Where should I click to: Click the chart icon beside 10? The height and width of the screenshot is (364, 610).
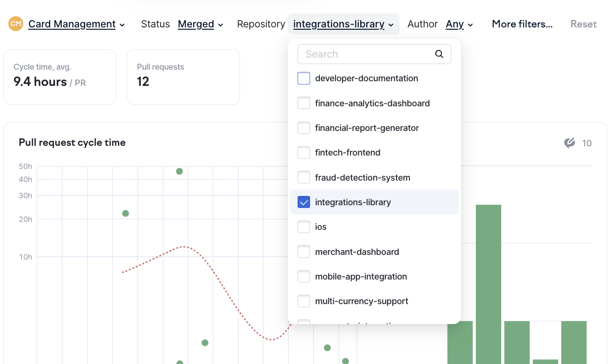tap(570, 143)
